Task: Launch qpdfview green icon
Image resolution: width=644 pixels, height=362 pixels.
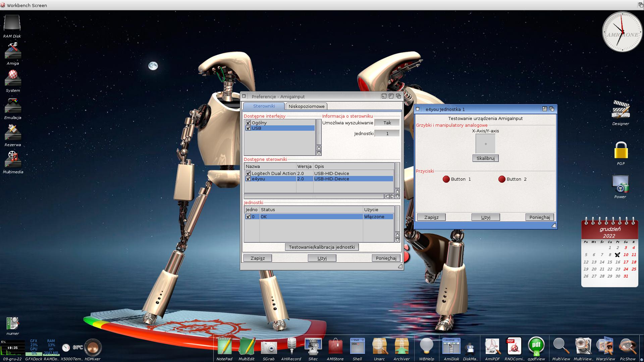Action: pos(536,346)
